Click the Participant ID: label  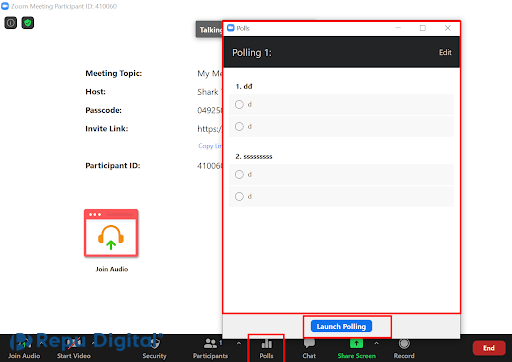[x=113, y=166]
